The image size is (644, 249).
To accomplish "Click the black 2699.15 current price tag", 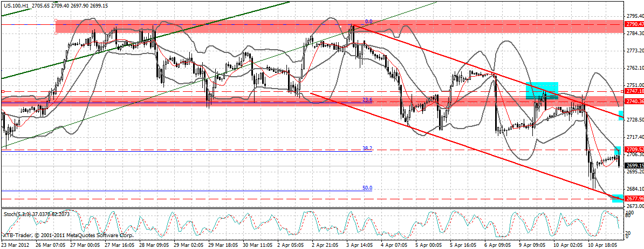I will tap(634, 166).
